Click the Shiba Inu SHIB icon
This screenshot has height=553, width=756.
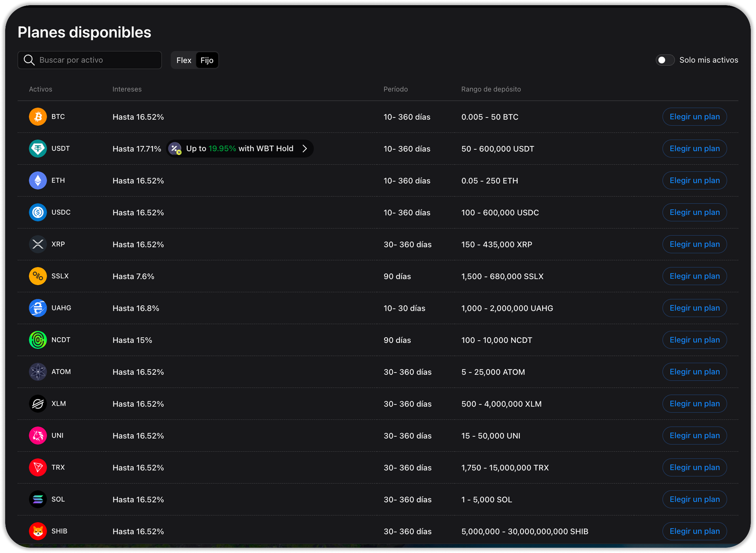[x=38, y=531]
